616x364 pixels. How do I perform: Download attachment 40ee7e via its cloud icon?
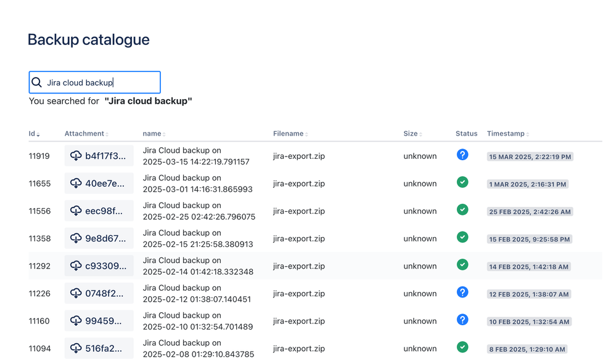click(76, 183)
